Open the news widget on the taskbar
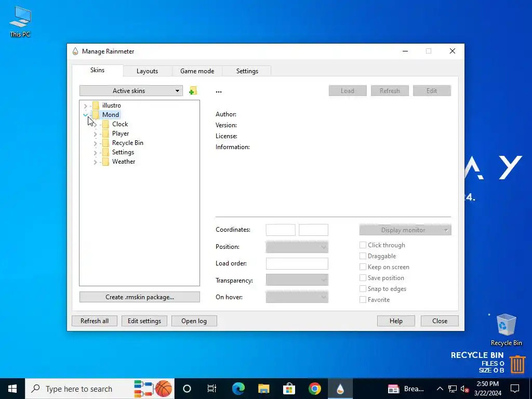The image size is (532, 399). tap(406, 389)
